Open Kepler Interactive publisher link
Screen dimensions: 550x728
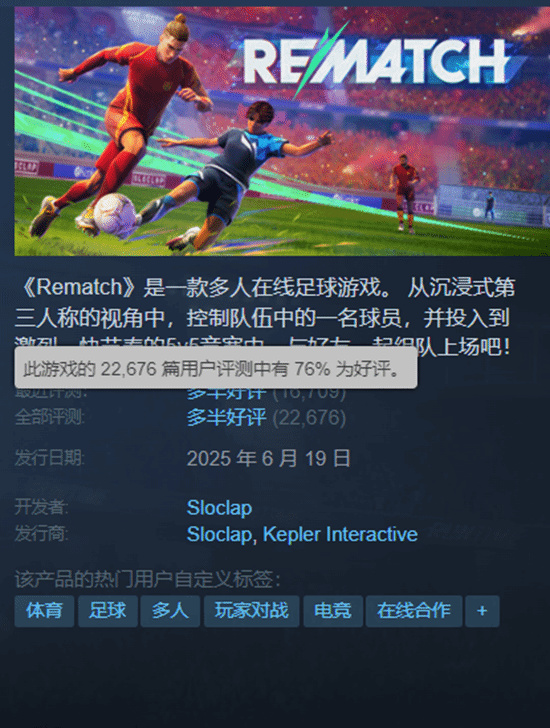(x=340, y=534)
